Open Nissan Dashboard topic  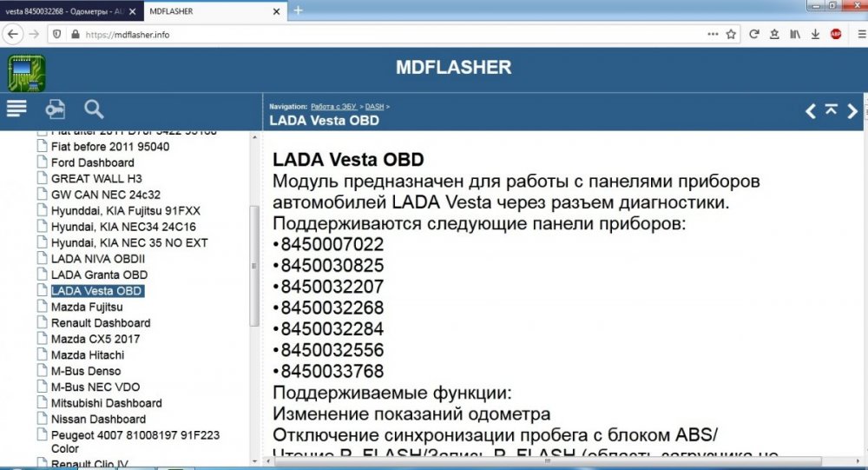pyautogui.click(x=99, y=420)
